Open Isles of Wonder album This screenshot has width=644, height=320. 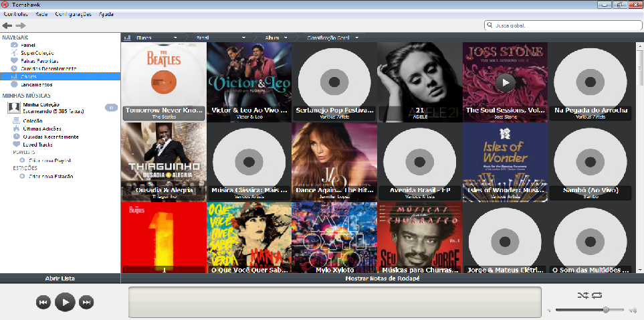point(505,162)
